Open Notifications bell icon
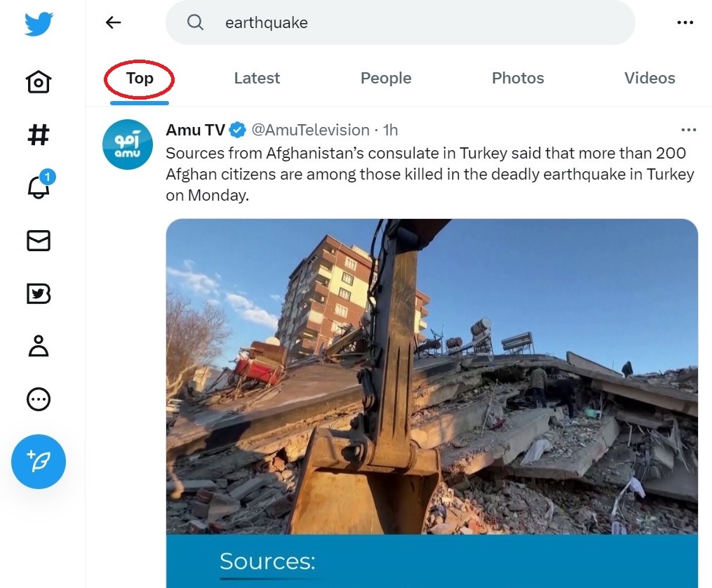This screenshot has height=588, width=712. click(x=39, y=187)
